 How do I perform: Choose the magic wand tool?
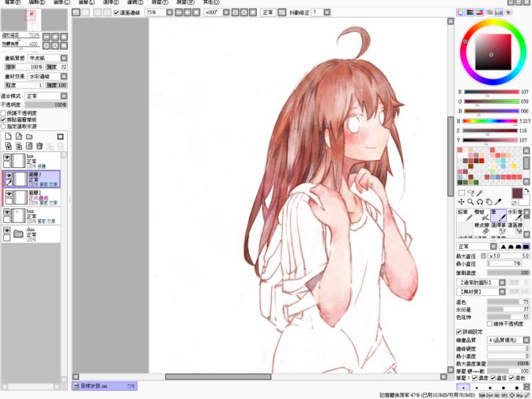479,193
